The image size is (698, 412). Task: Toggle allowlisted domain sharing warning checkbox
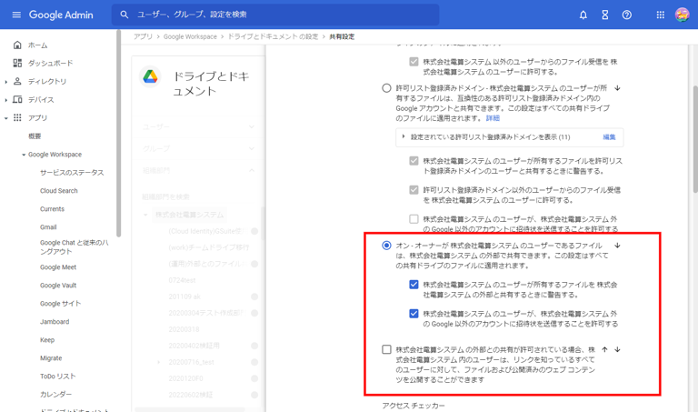414,161
